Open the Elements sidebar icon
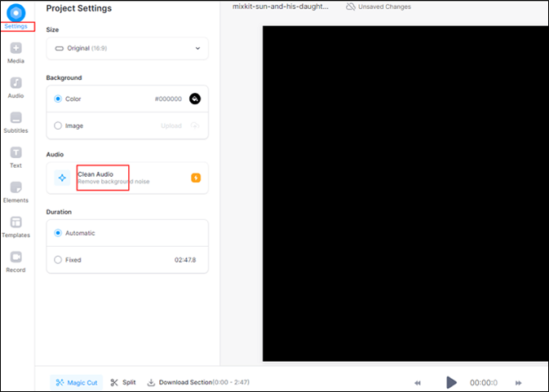 point(15,187)
